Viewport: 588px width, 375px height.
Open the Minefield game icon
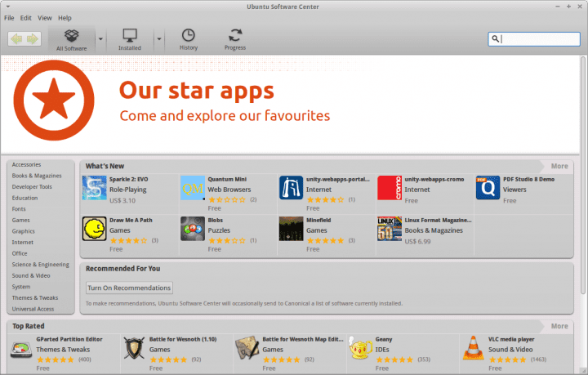[x=291, y=229]
